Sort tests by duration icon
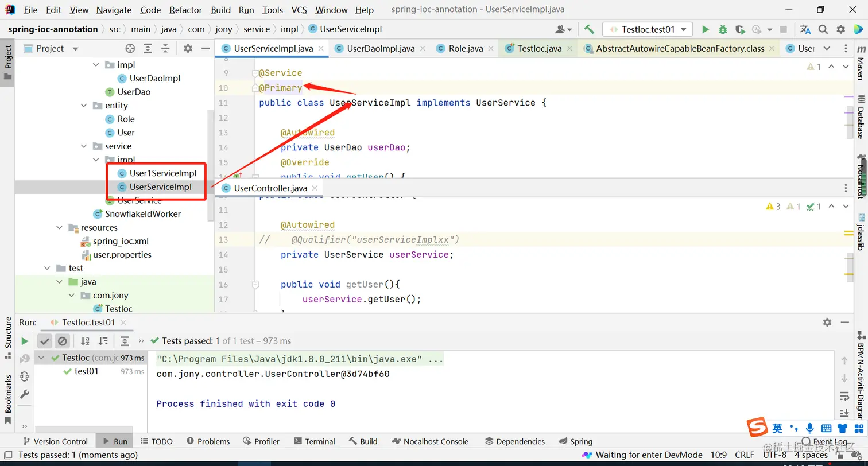 click(x=103, y=341)
